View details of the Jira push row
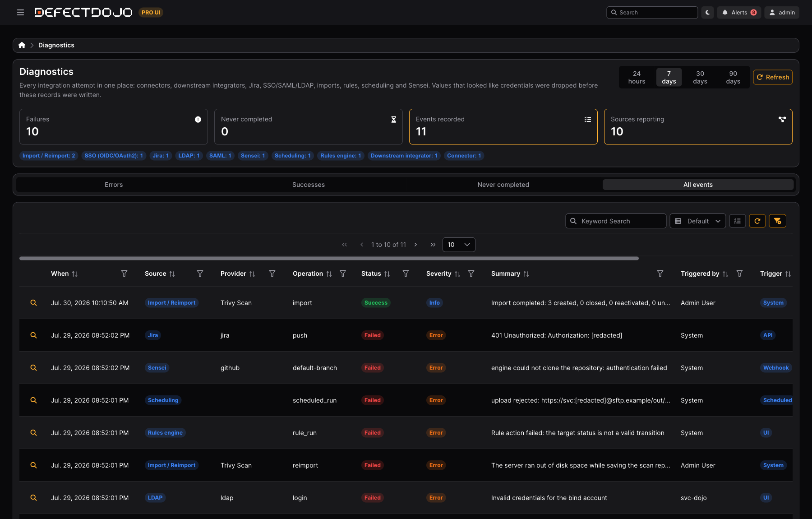 (x=33, y=335)
